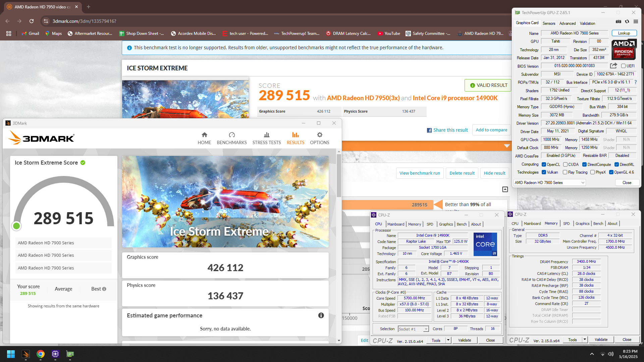
Task: Click Validate button in left CPU-Z
Action: point(465,340)
